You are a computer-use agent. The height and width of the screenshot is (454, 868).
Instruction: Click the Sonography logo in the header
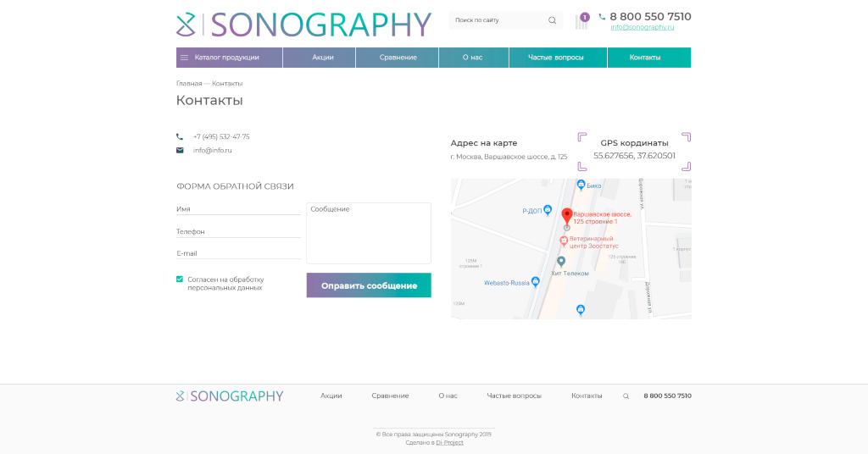303,24
